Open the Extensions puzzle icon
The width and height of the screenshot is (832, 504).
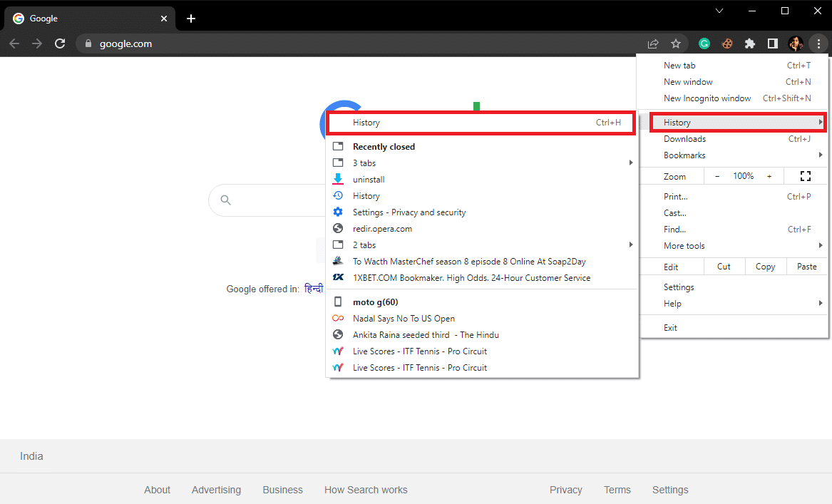(x=750, y=43)
